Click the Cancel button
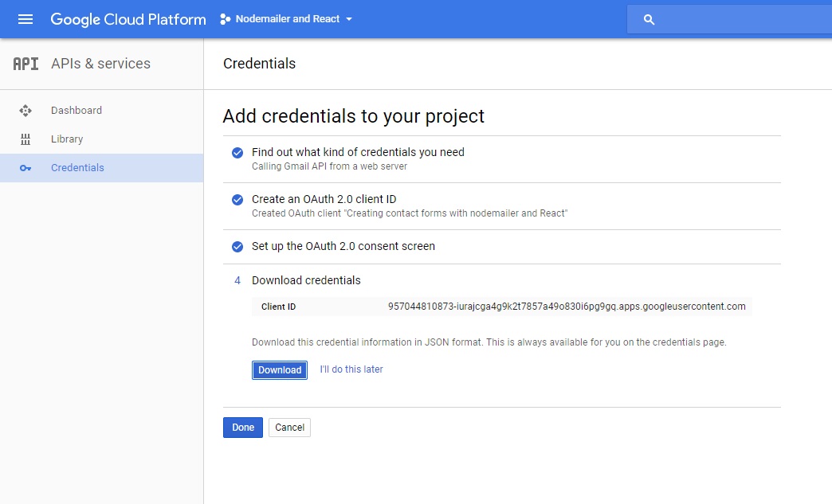Image resolution: width=832 pixels, height=504 pixels. click(x=289, y=428)
